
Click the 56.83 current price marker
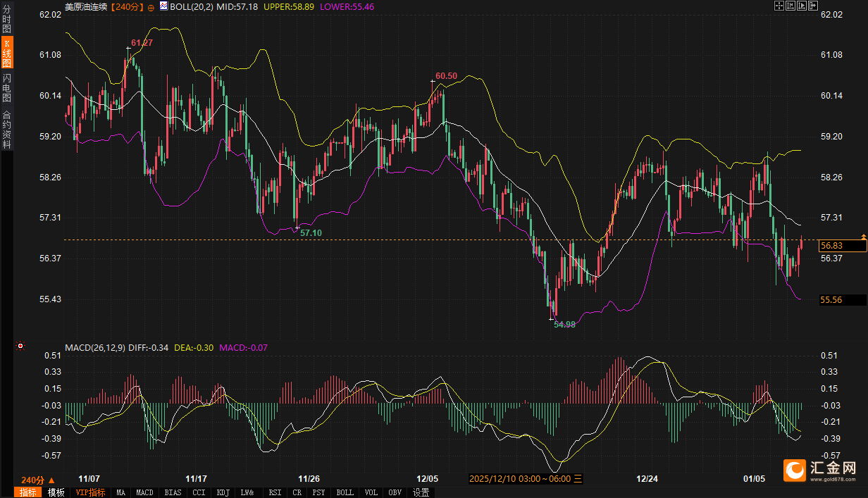[842, 246]
